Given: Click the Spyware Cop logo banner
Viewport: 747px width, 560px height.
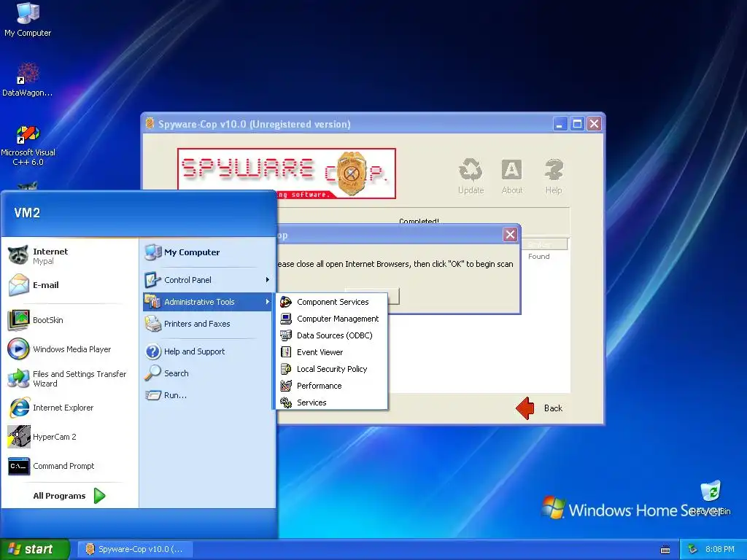Looking at the screenshot, I should click(286, 174).
